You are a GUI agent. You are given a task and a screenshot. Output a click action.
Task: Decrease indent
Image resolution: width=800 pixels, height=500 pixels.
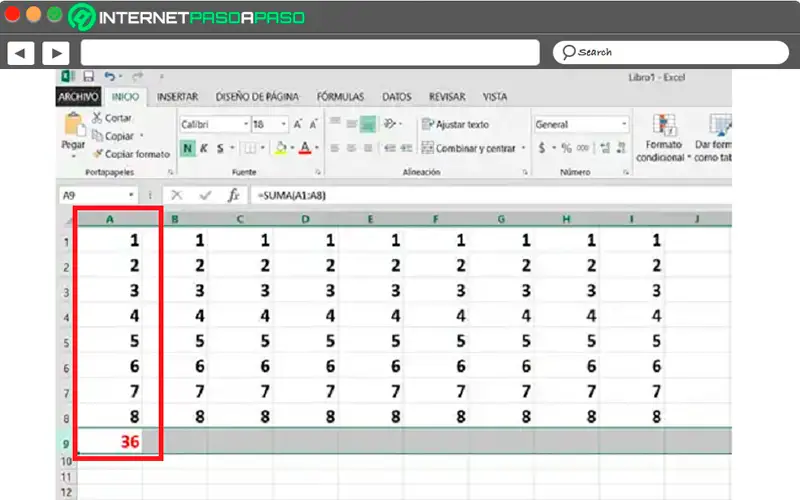(x=390, y=148)
